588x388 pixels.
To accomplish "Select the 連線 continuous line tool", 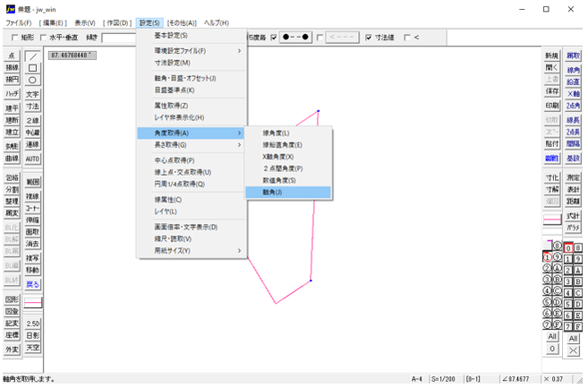I will click(x=32, y=144).
